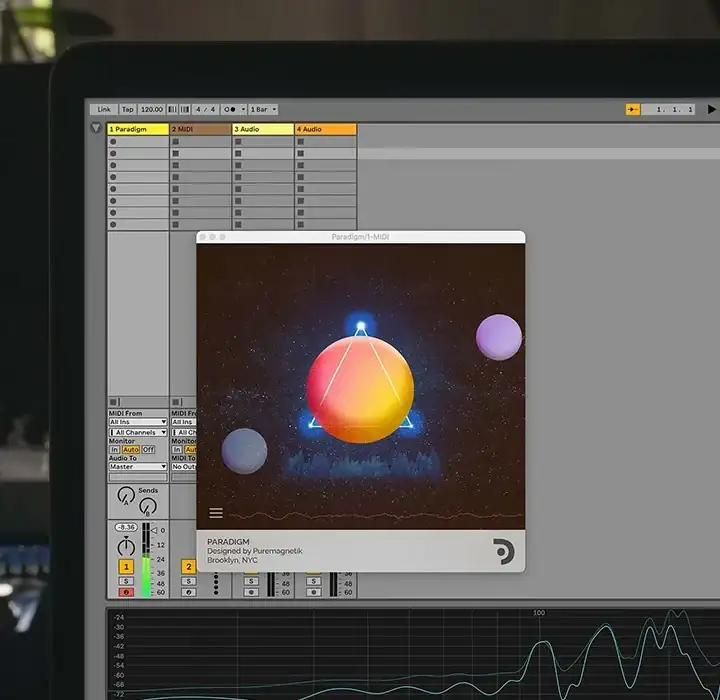This screenshot has width=720, height=700.
Task: Open the Audio To Master dropdown
Action: 138,466
